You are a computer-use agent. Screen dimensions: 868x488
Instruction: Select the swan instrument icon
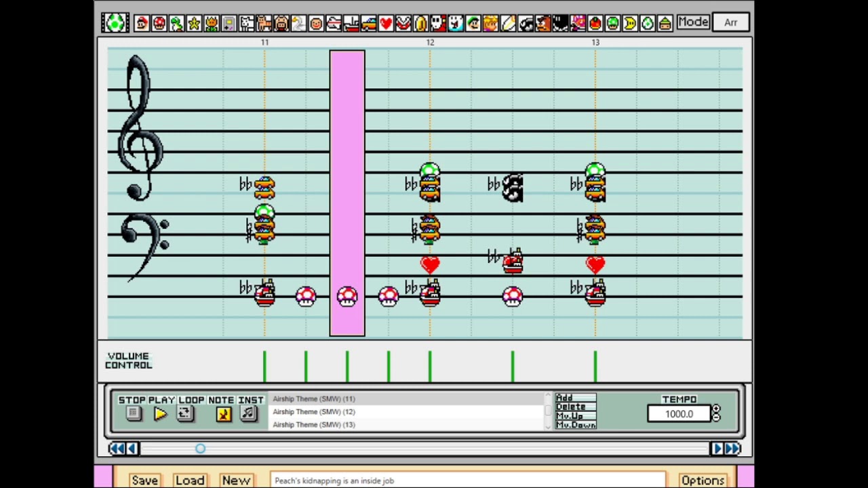click(298, 24)
